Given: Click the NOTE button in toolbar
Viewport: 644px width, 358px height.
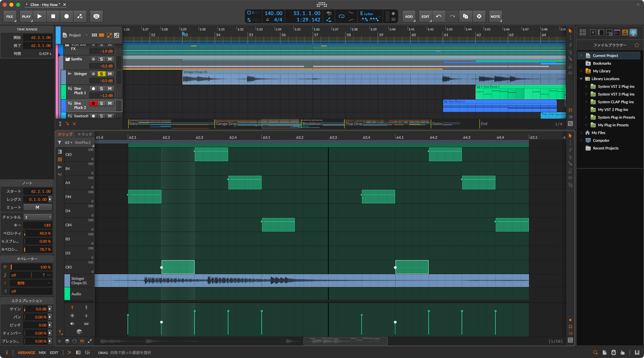Looking at the screenshot, I should click(495, 16).
